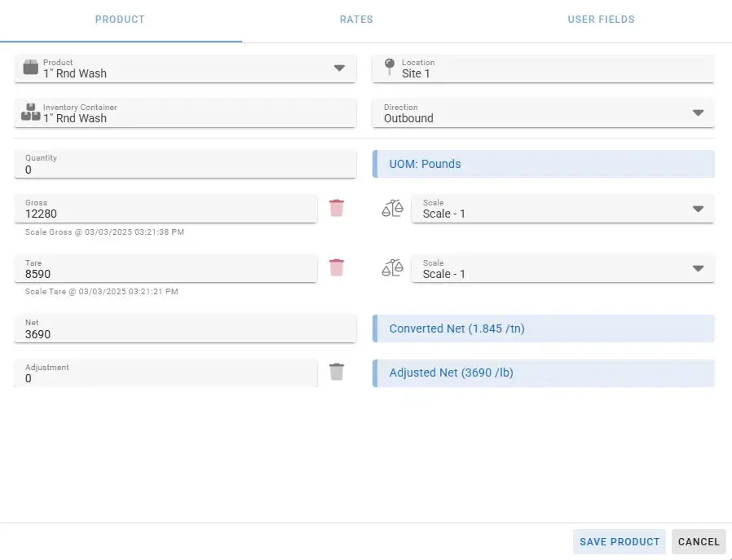Switch to the USER FIELDS tab
The width and height of the screenshot is (732, 560).
tap(601, 19)
